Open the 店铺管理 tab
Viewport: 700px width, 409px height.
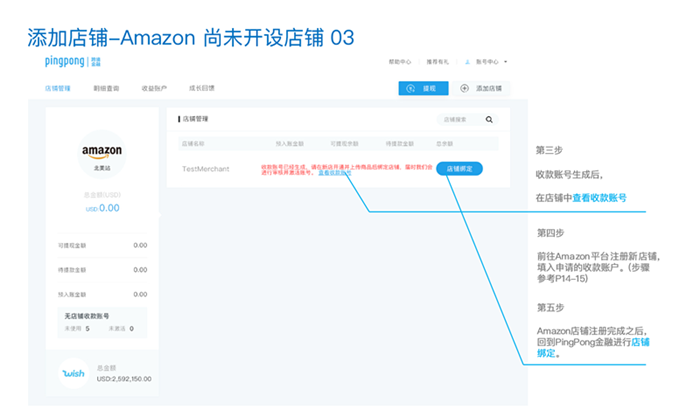[58, 88]
